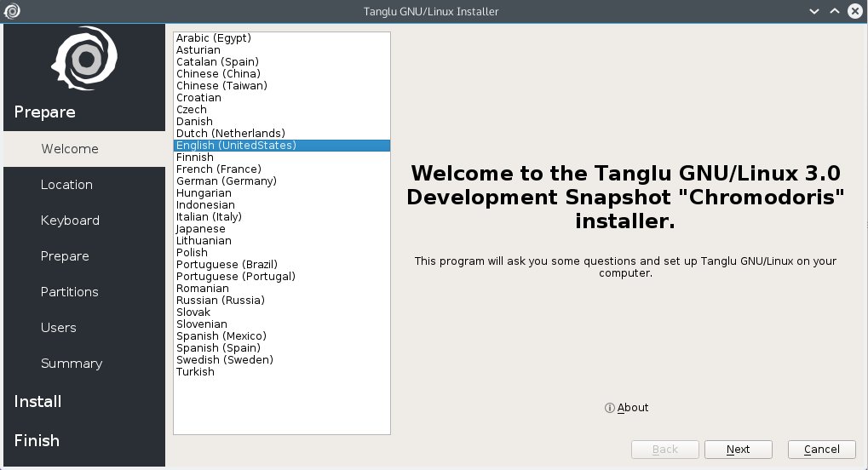Viewport: 868px width, 470px height.
Task: Choose Slovenian language
Action: coord(282,324)
